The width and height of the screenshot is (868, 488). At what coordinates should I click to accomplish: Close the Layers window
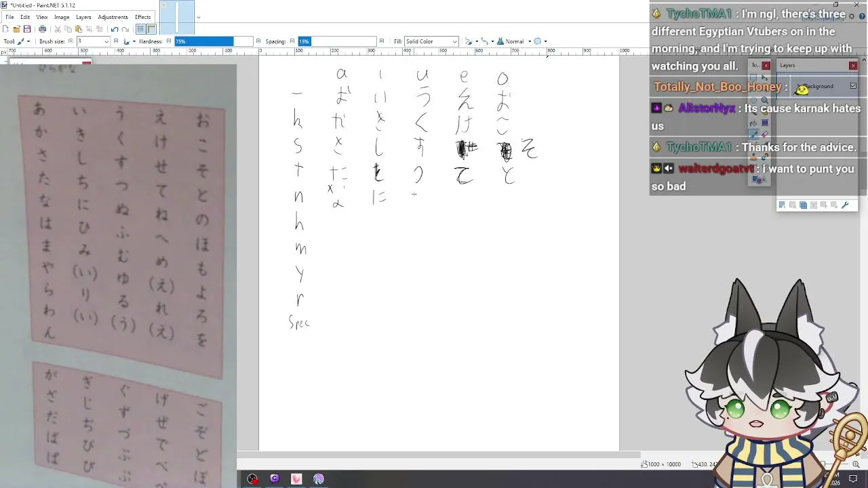coord(853,65)
